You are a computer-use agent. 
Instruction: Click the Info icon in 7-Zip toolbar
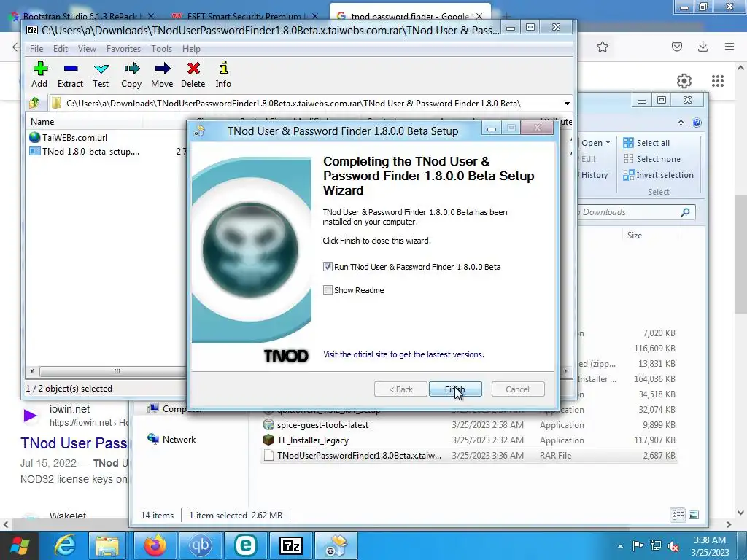tap(223, 75)
